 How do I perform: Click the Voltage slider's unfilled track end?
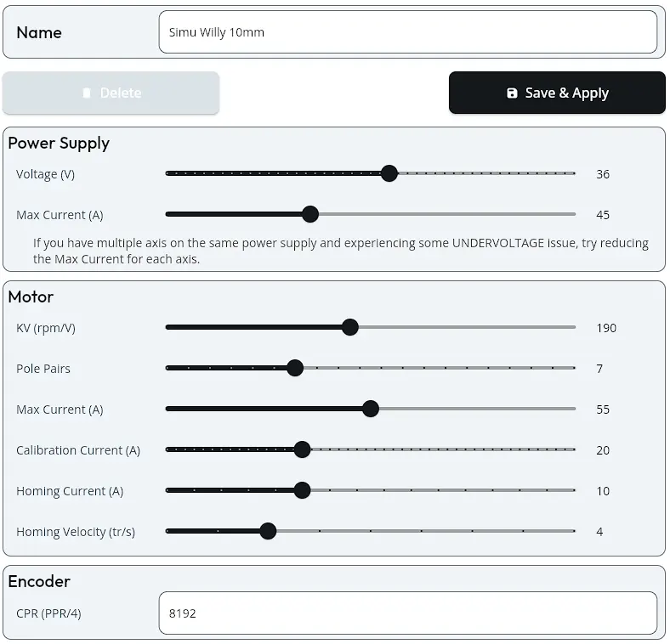573,173
